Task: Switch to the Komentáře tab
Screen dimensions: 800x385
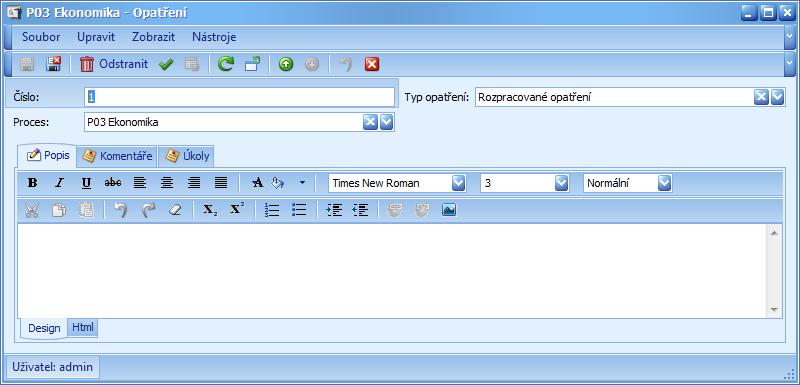Action: pos(117,157)
